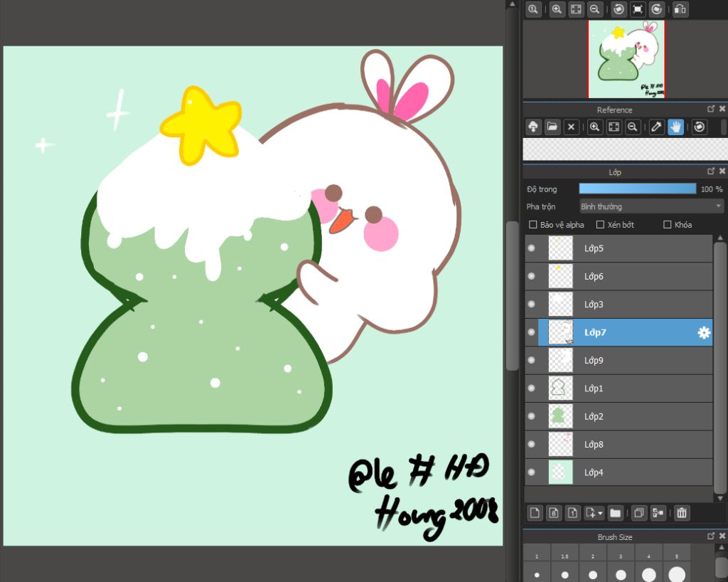The height and width of the screenshot is (582, 728).
Task: Close the Lớp layer panel
Action: click(722, 171)
